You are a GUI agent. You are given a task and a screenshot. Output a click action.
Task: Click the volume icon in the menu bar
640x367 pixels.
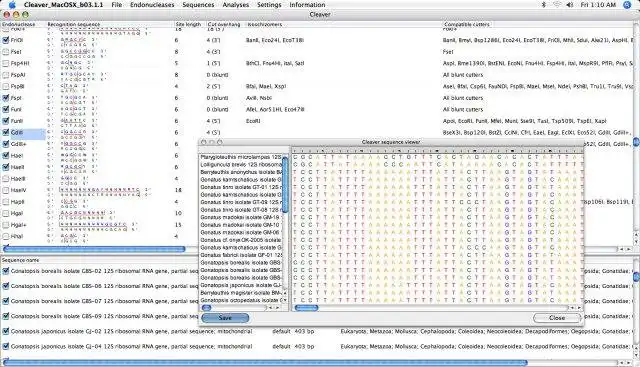[x=570, y=5]
